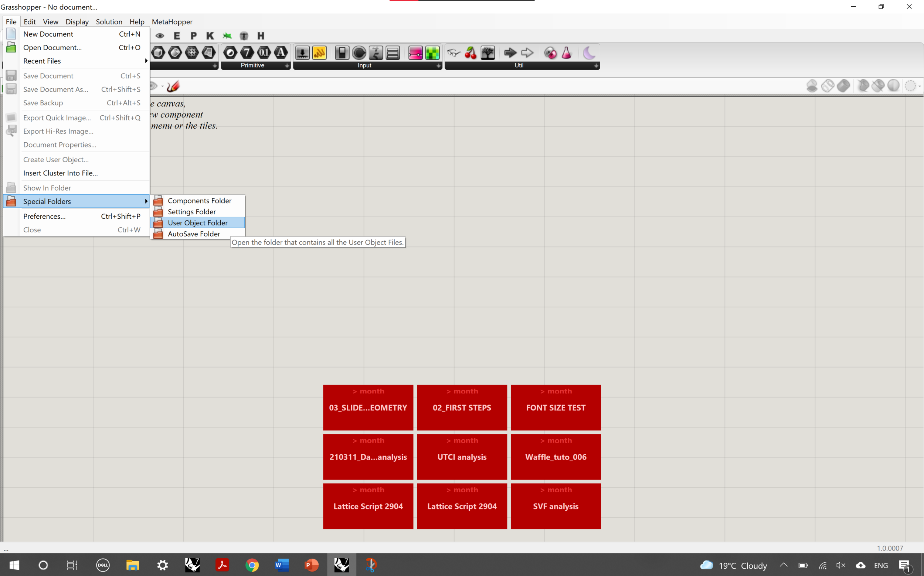Open the Components Folder
924x576 pixels.
(x=198, y=201)
